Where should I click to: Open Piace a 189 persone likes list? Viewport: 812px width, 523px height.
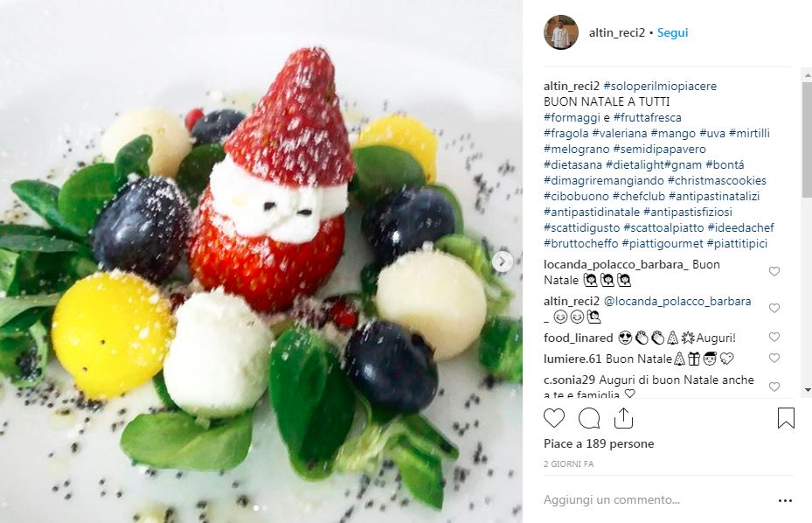(599, 443)
